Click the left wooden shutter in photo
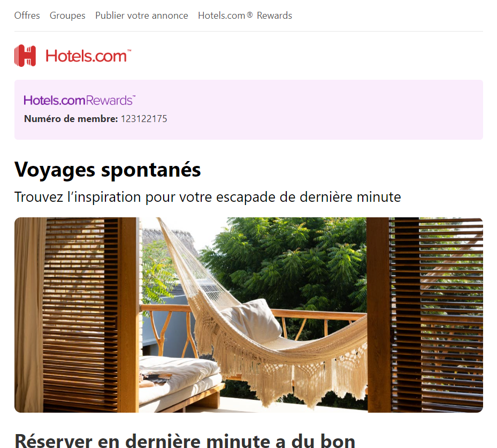 coord(81,315)
